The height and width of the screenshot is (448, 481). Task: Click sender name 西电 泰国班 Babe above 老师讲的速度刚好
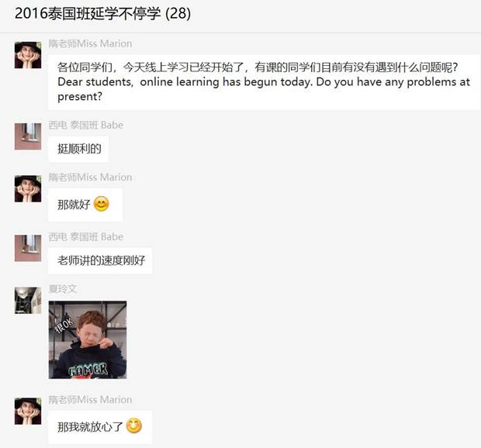tap(86, 236)
